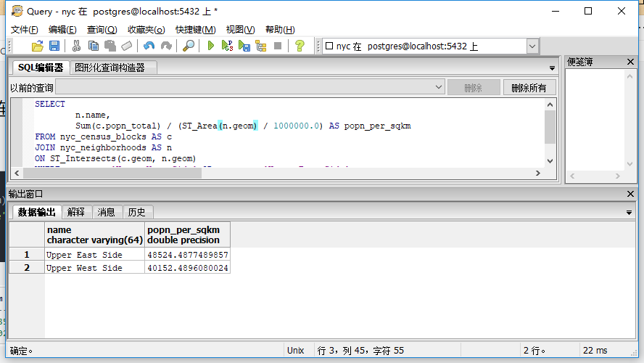Click the SELECT keyword in the editor
644x363 pixels.
(x=50, y=104)
